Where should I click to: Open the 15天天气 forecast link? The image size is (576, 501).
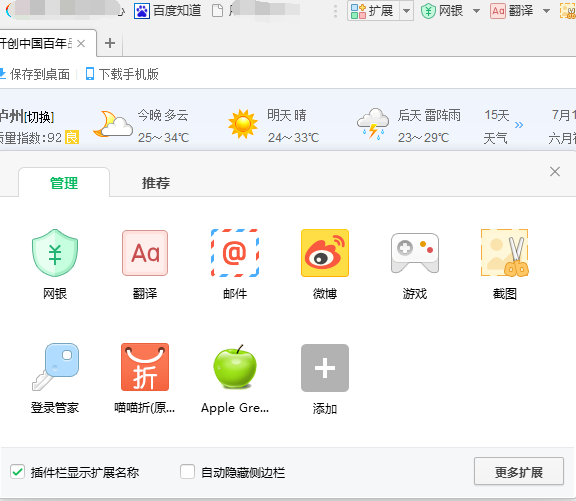[x=497, y=126]
